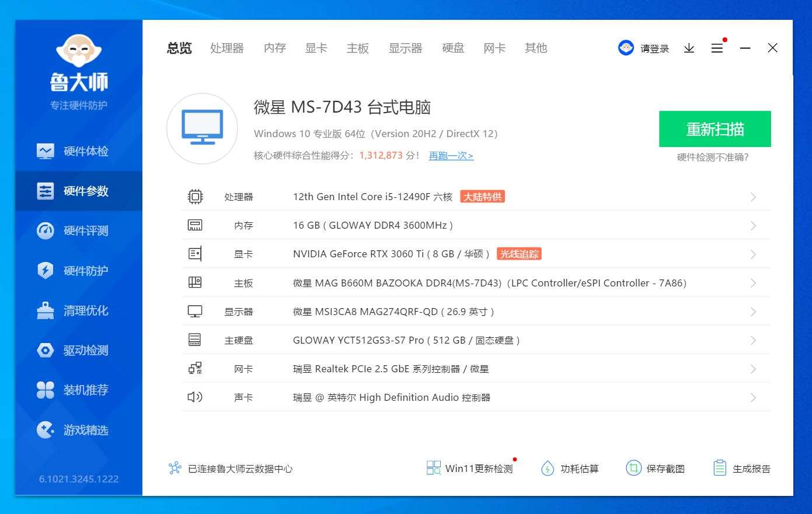812x514 pixels.
Task: Click the 处理器 CPU chip icon
Action: coord(195,197)
